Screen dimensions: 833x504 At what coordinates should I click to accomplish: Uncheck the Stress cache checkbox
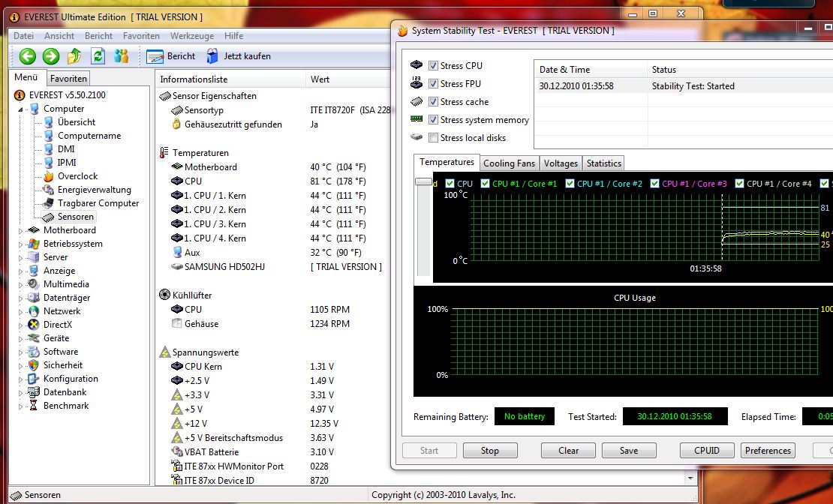434,102
